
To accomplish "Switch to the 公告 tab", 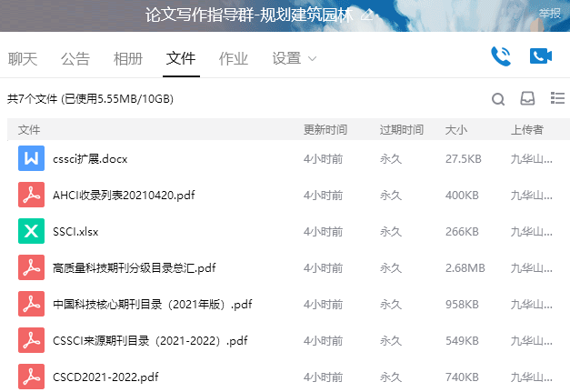I will 75,59.
